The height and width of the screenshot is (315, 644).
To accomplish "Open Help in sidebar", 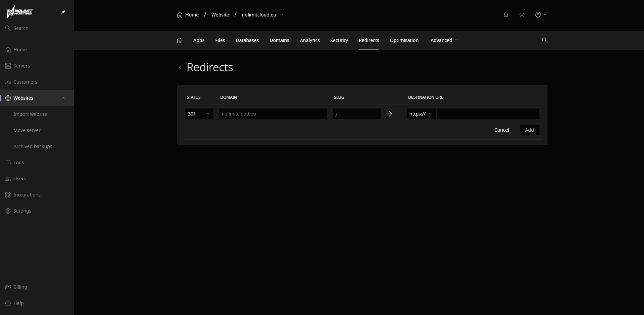I will pyautogui.click(x=37, y=303).
